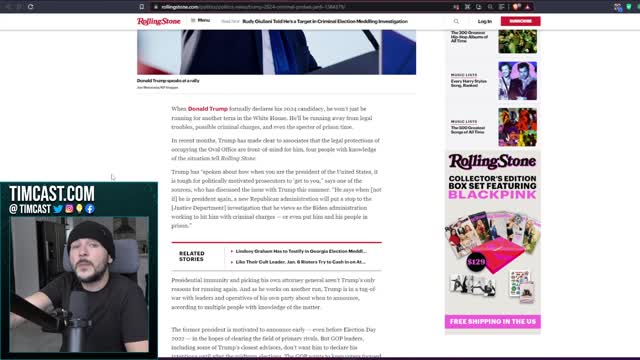Open the Every Harry Styles Song thumbnail
The height and width of the screenshot is (360, 640).
point(517,81)
